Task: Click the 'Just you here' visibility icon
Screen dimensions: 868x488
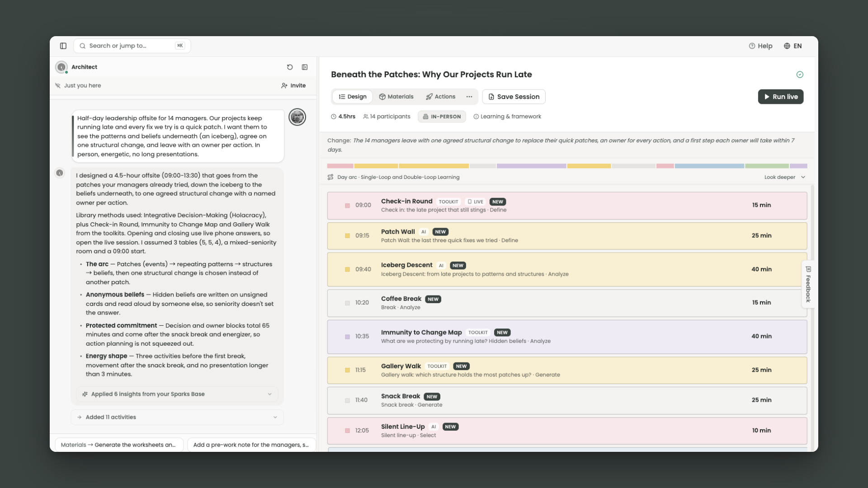Action: [x=58, y=85]
